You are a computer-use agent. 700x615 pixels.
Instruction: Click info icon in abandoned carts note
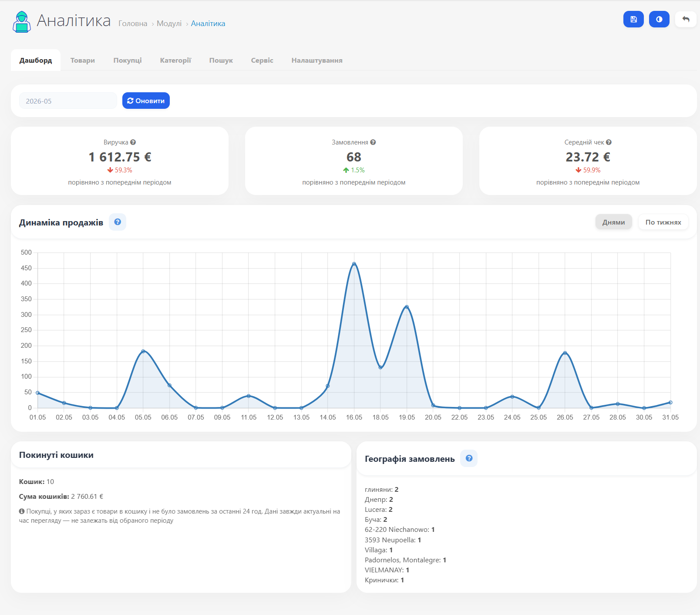tap(22, 511)
